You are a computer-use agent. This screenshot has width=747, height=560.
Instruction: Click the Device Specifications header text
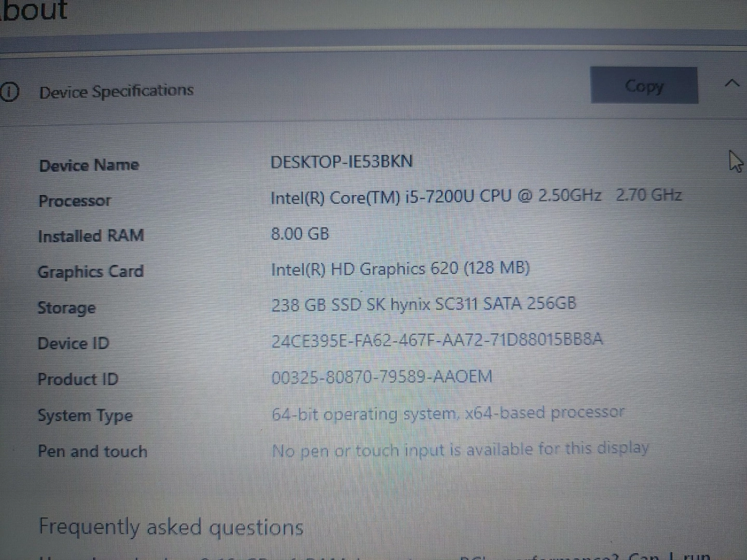coord(116,91)
